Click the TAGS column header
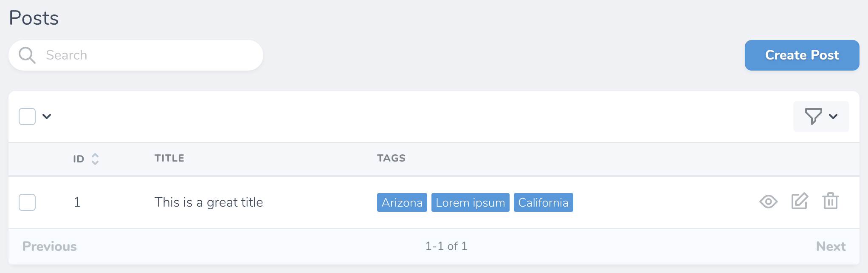The width and height of the screenshot is (868, 273). point(391,158)
